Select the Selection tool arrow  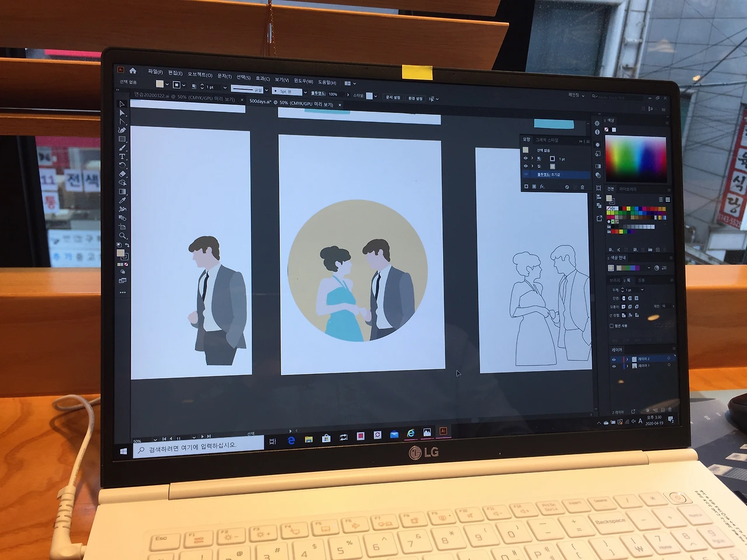point(122,104)
